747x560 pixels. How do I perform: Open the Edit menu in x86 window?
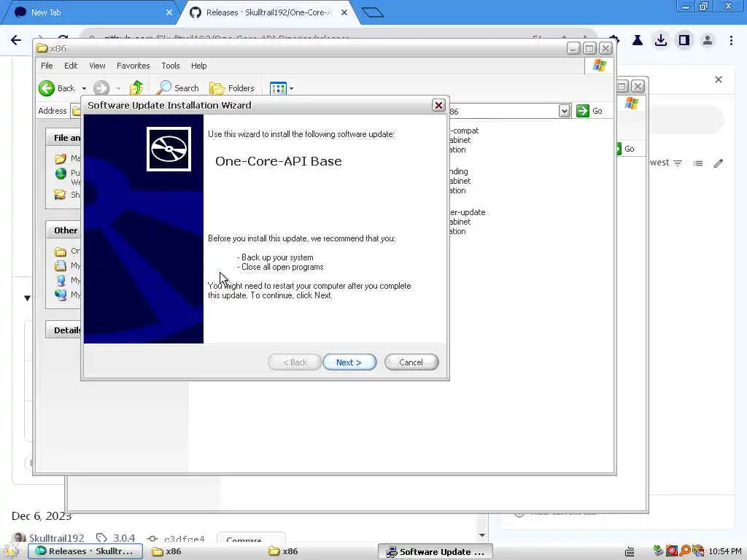coord(71,66)
